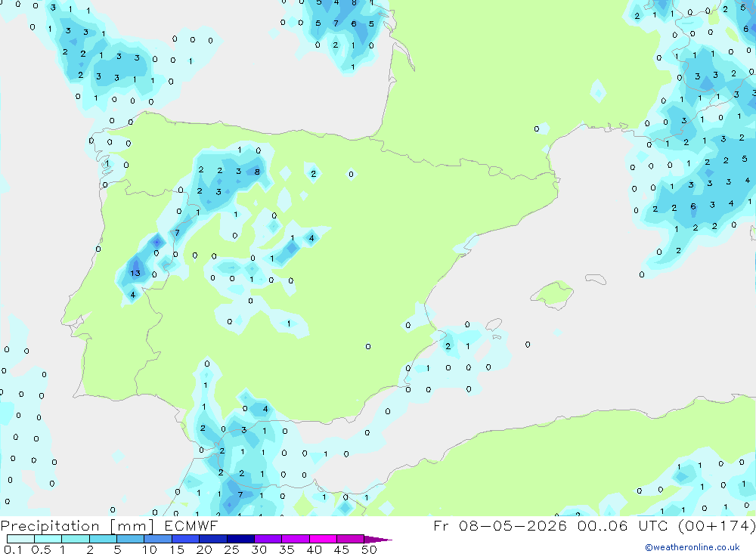Image resolution: width=756 pixels, height=554 pixels.
Task: Click the 40–45 mm magenta legend swatch
Action: [x=323, y=539]
